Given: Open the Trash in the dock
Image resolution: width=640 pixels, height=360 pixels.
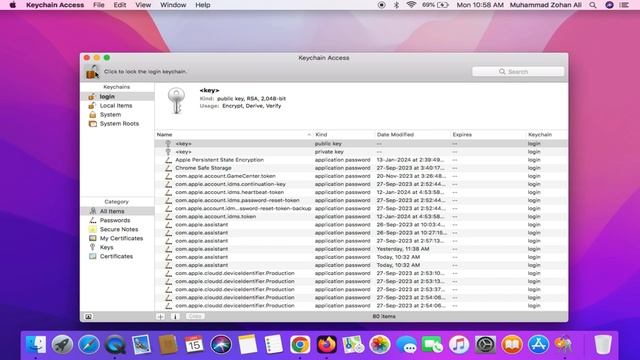Looking at the screenshot, I should tap(602, 344).
